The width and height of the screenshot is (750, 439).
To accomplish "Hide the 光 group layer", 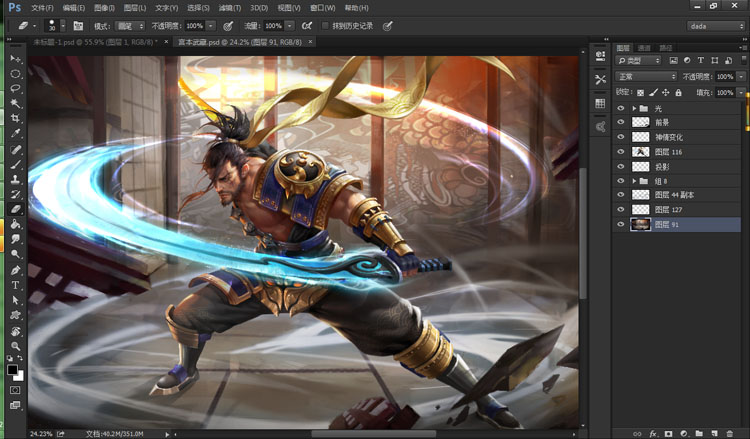I will [x=621, y=109].
